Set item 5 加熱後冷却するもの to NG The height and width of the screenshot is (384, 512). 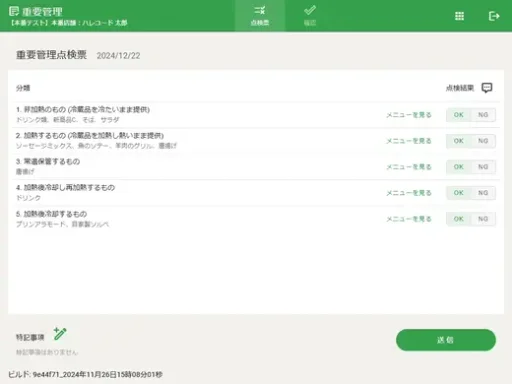tap(483, 219)
